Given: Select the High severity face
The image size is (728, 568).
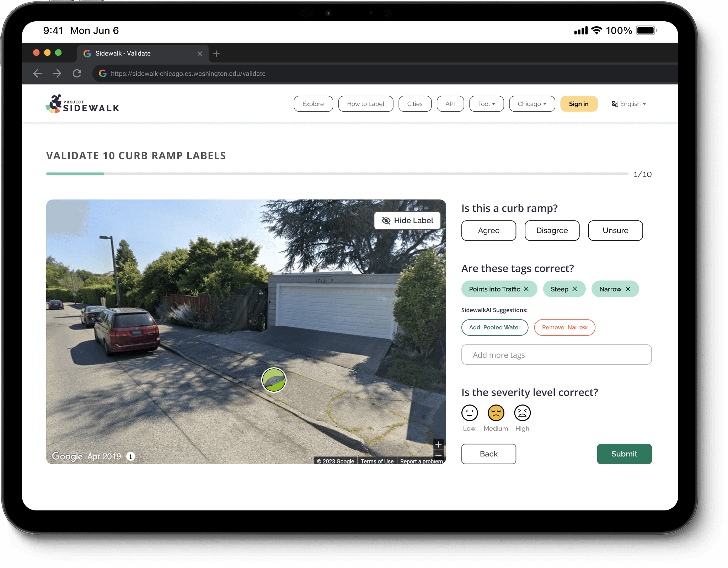Looking at the screenshot, I should 522,413.
